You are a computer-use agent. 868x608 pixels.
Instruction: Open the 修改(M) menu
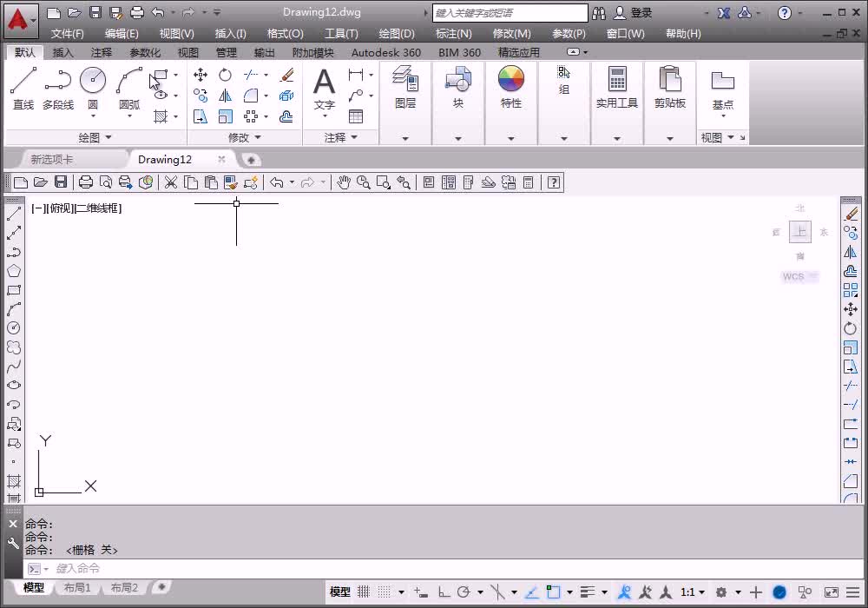[x=511, y=34]
